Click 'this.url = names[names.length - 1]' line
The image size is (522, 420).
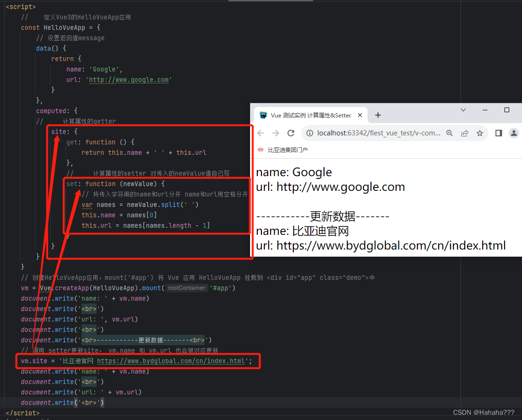point(145,225)
